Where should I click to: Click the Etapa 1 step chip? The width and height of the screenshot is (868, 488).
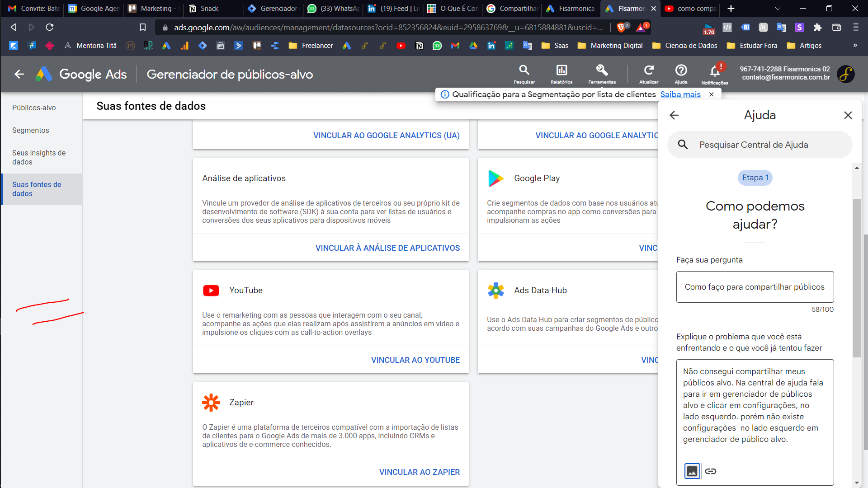(x=755, y=178)
